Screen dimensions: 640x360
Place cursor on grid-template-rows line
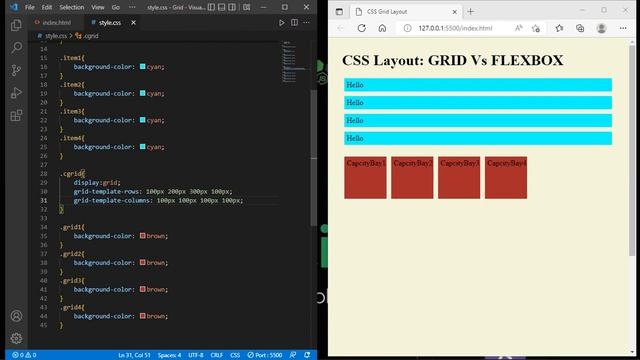pos(153,191)
